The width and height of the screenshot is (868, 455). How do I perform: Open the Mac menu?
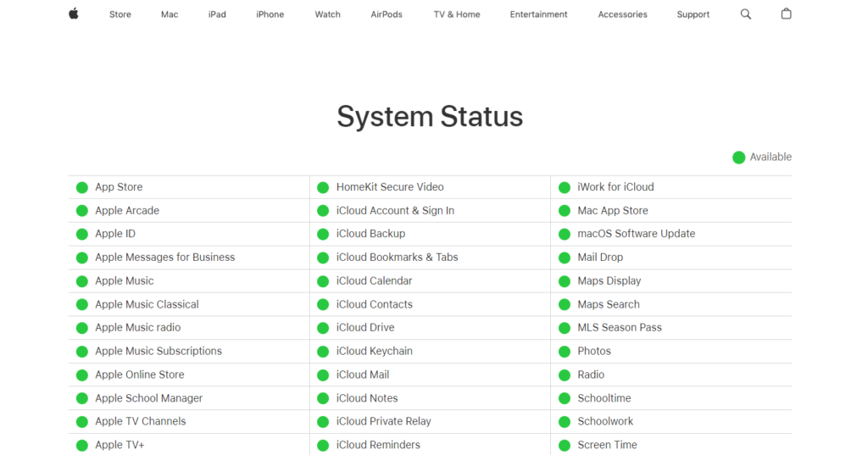point(170,14)
